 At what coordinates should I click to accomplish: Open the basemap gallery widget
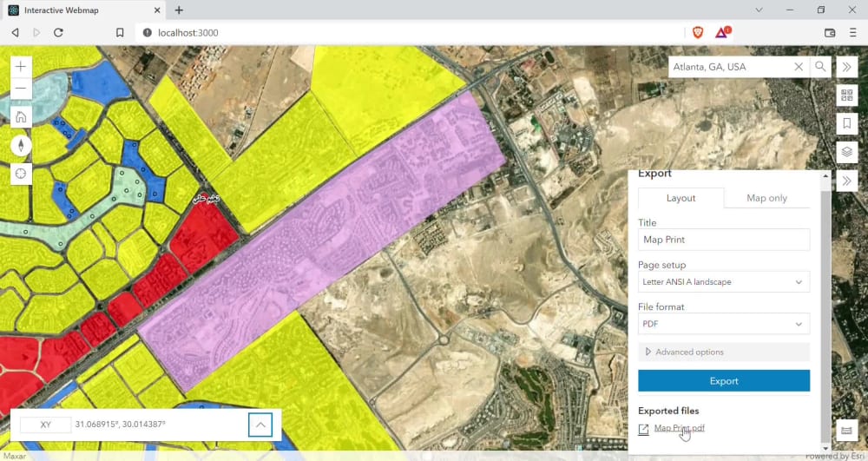846,95
